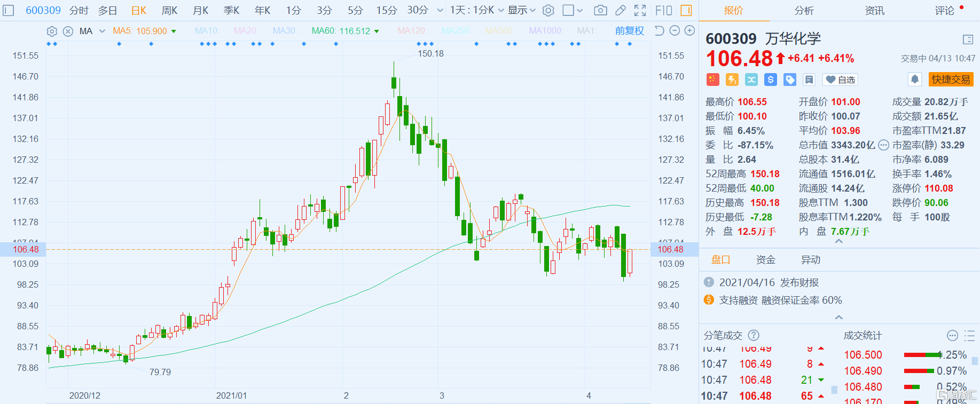Toggle the left sidebar panel

9,10
